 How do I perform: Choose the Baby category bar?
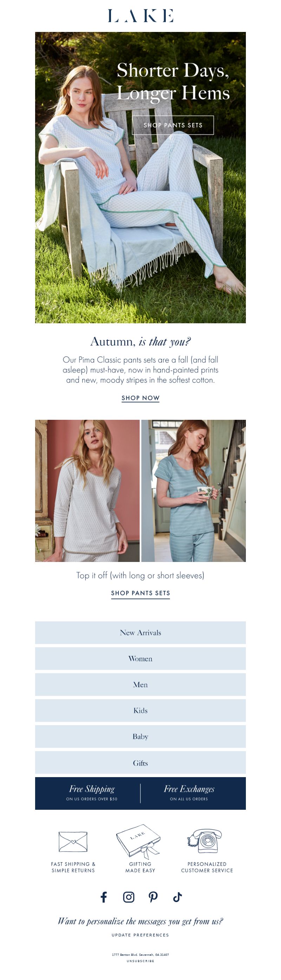140,736
